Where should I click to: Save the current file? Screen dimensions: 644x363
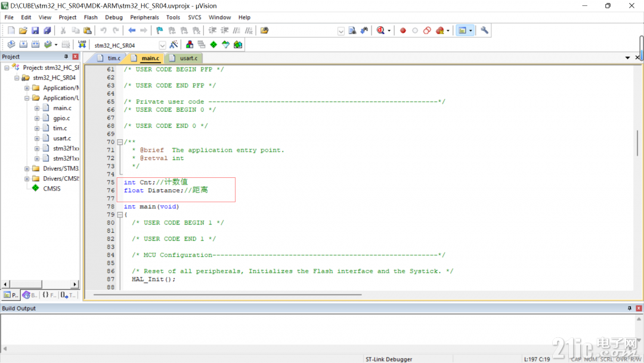[x=35, y=30]
